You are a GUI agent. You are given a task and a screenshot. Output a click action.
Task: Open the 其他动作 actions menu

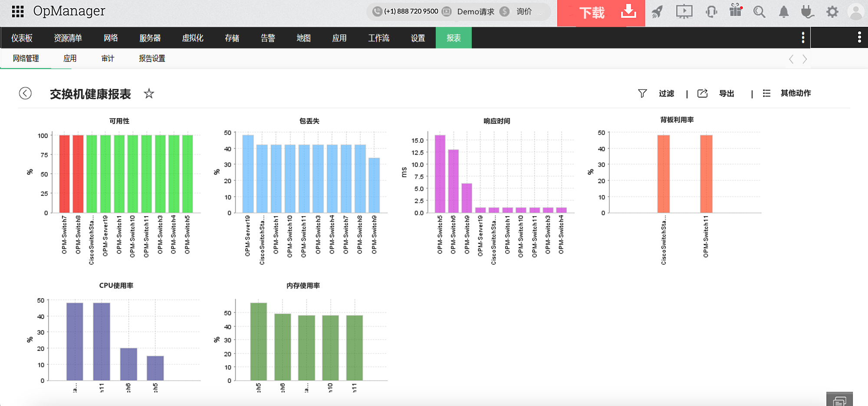pyautogui.click(x=796, y=93)
